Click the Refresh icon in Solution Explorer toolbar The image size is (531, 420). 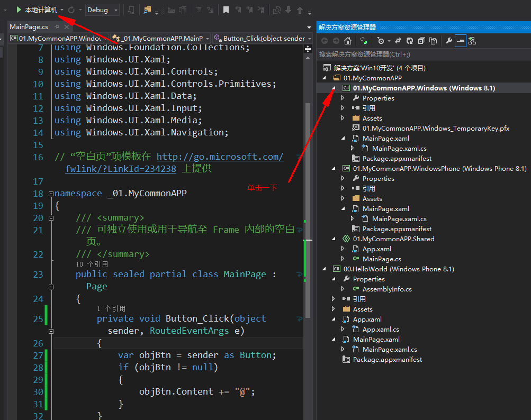tap(410, 41)
